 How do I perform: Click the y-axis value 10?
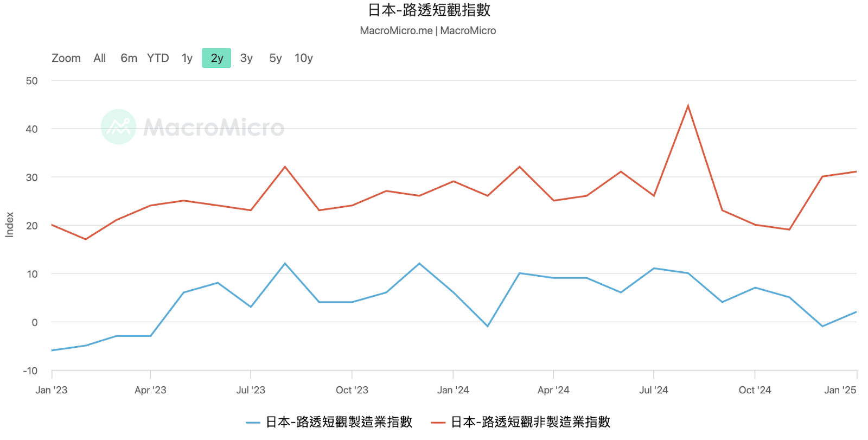(x=32, y=274)
